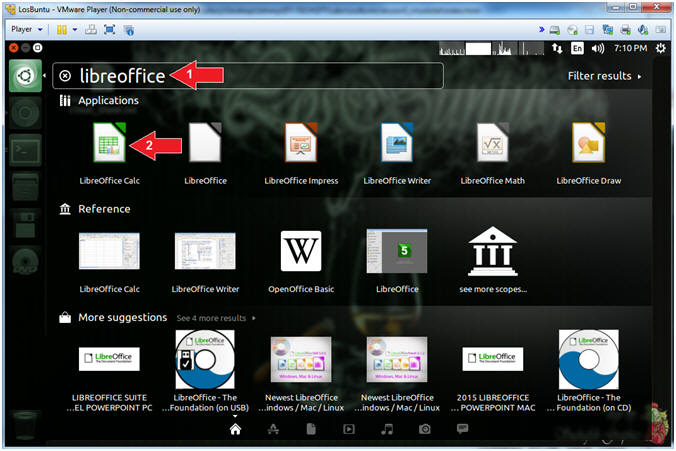The height and width of the screenshot is (451, 676).
Task: Click the 7:10 PM clock
Action: point(630,48)
